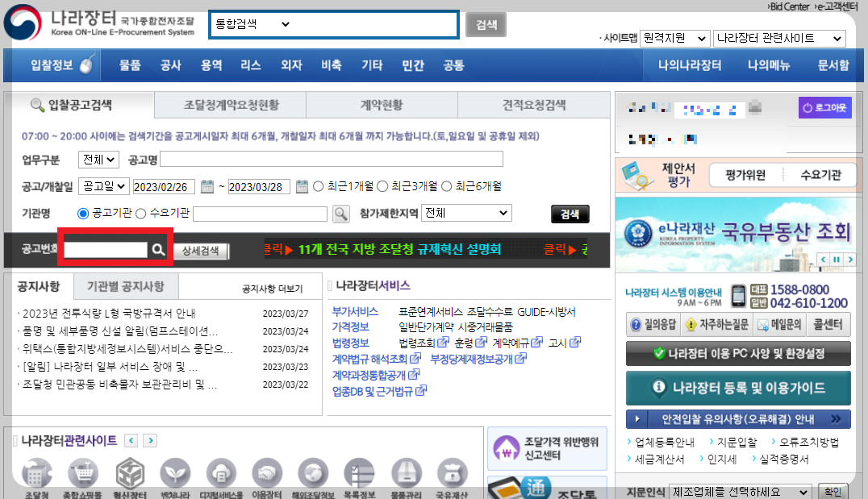Open 질의응답 help icon button
This screenshot has height=499, width=868.
pos(653,325)
